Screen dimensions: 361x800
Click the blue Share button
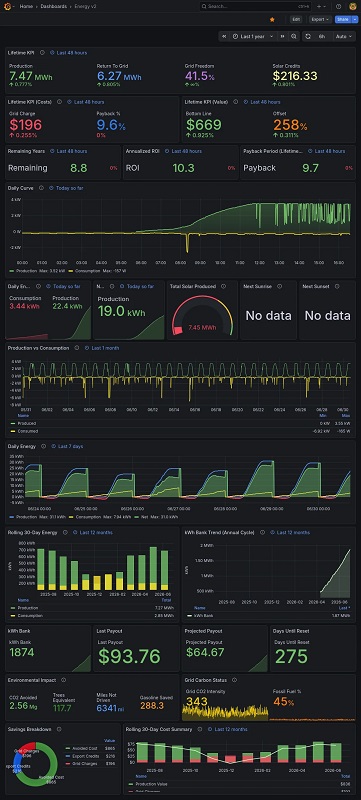[x=342, y=19]
